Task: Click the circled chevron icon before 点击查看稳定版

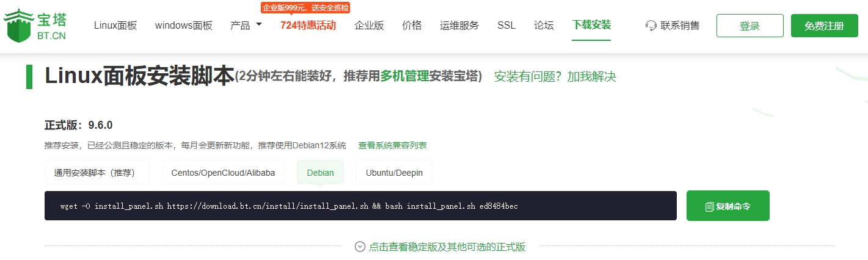Action: coord(360,247)
